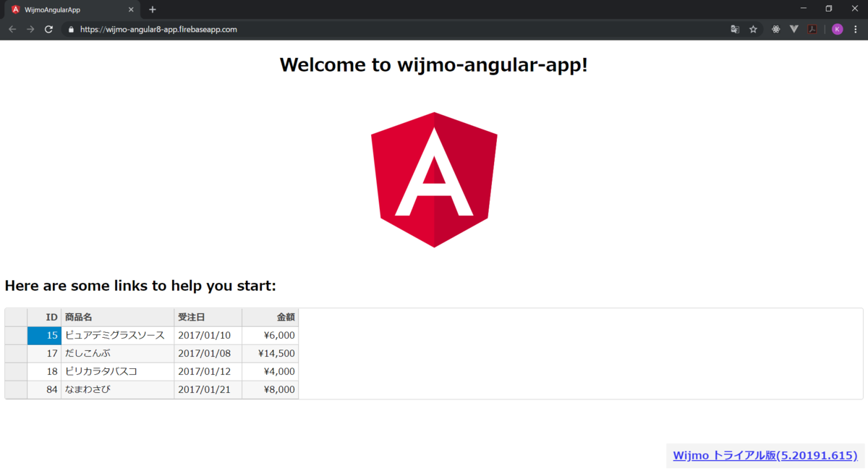Sort by the 受注日 column header
Viewport: 868px width, 471px height.
(208, 317)
